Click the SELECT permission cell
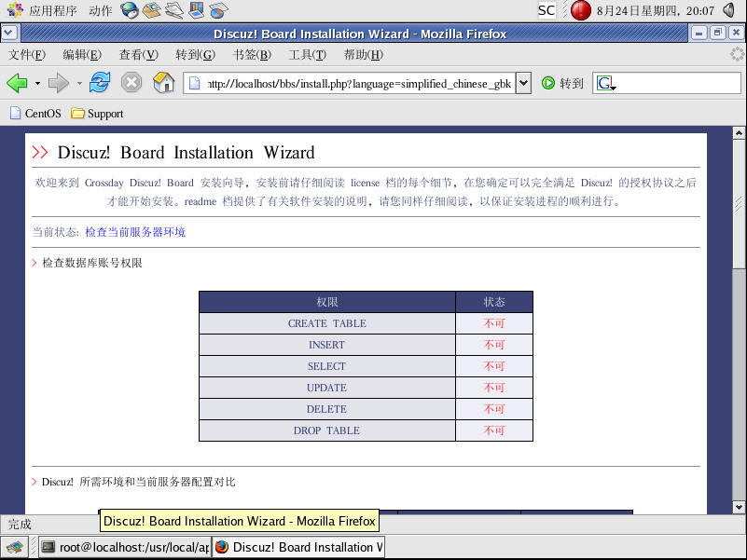This screenshot has width=747, height=560. pyautogui.click(x=327, y=366)
